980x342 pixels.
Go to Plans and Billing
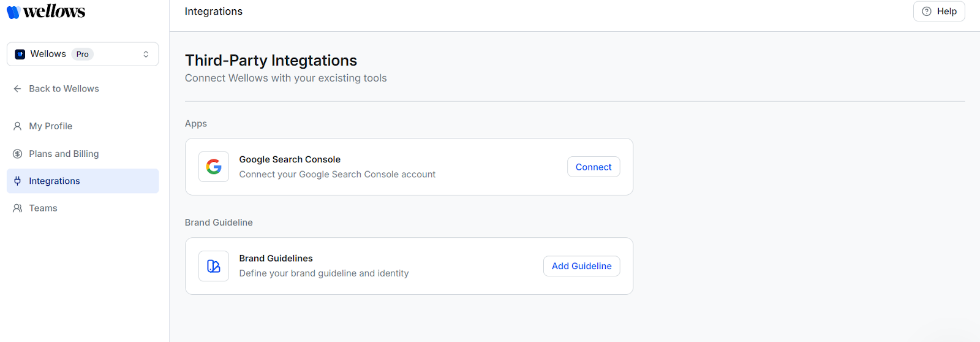(64, 154)
